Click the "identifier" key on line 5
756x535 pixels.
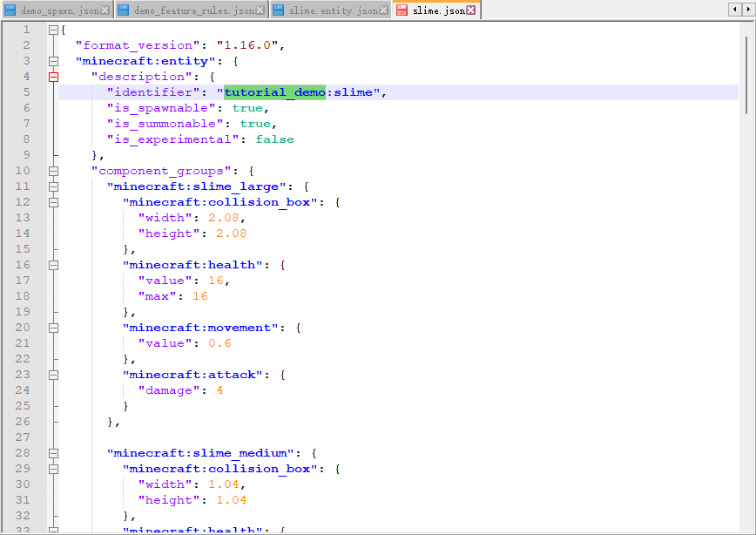coord(153,92)
